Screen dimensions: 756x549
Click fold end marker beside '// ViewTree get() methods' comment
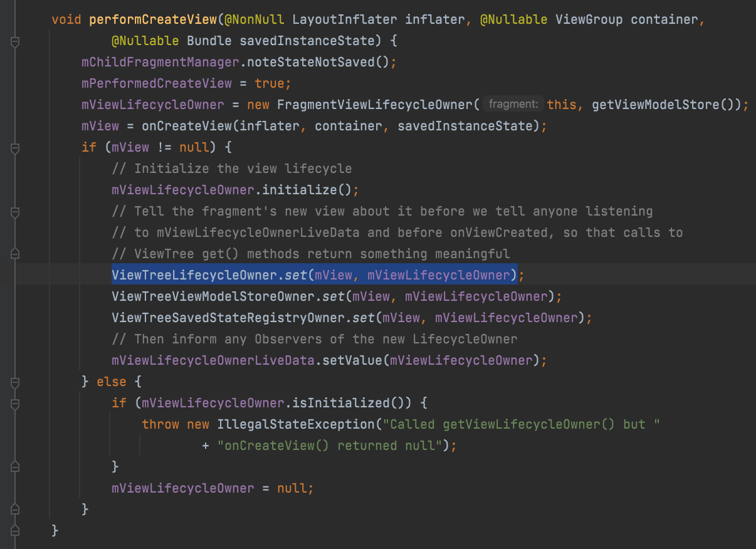15,254
